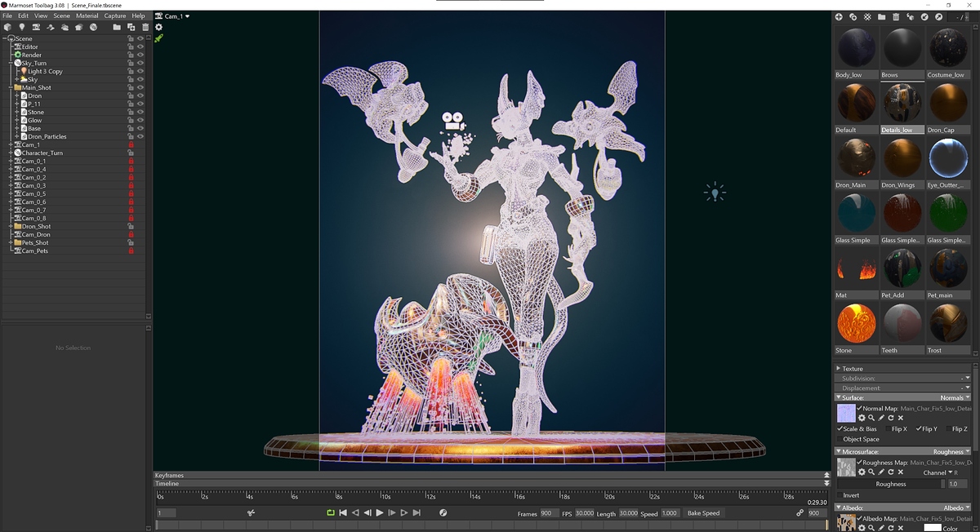980x532 pixels.
Task: Add a new camera from scene toolbar
Action: (36, 27)
